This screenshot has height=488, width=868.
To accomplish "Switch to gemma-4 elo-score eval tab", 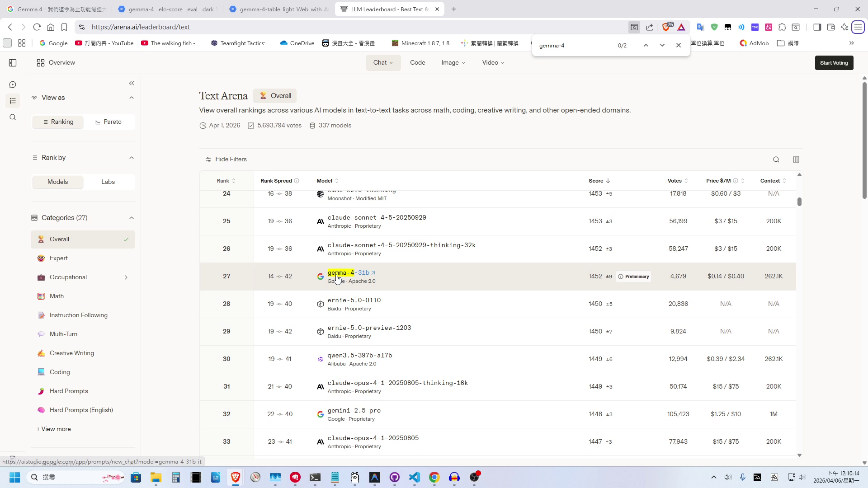I will [168, 9].
